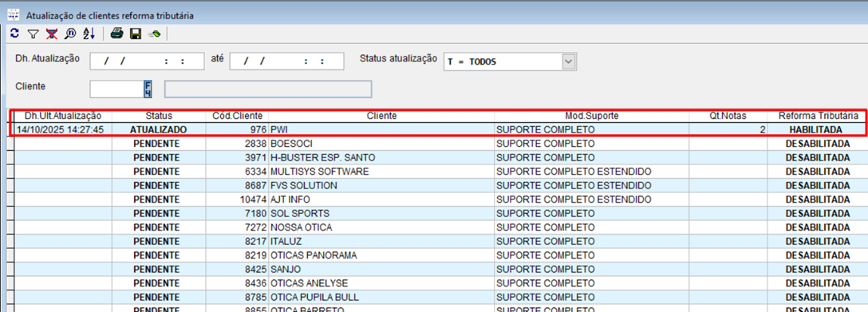The height and width of the screenshot is (312, 868).
Task: Save using the floppy disk icon
Action: click(x=135, y=34)
